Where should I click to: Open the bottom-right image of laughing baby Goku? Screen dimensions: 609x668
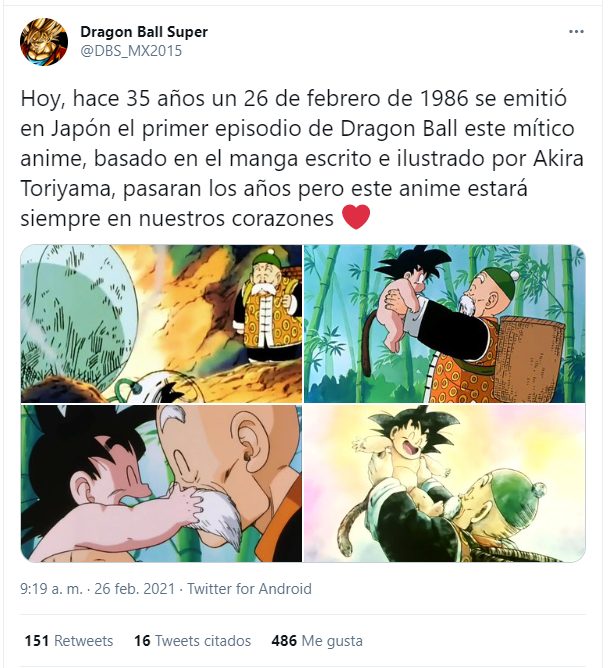coord(445,483)
